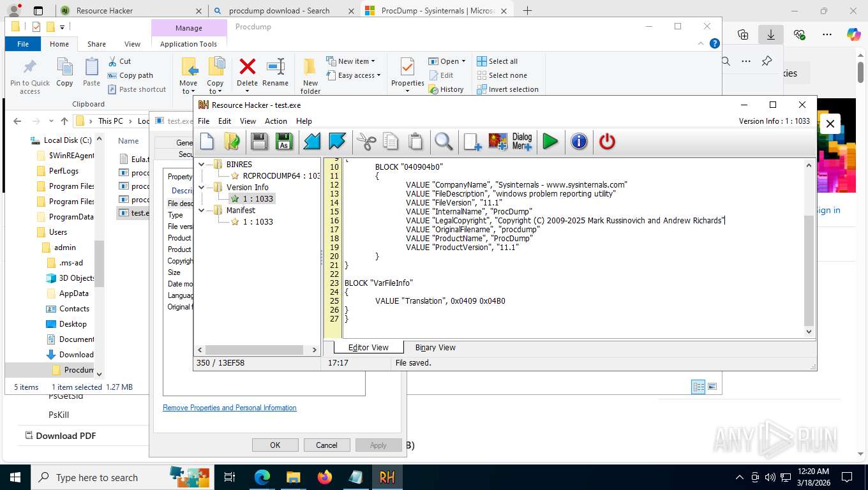Switch to the procdump download Search browser tab
This screenshot has width=868, height=490.
pyautogui.click(x=281, y=11)
